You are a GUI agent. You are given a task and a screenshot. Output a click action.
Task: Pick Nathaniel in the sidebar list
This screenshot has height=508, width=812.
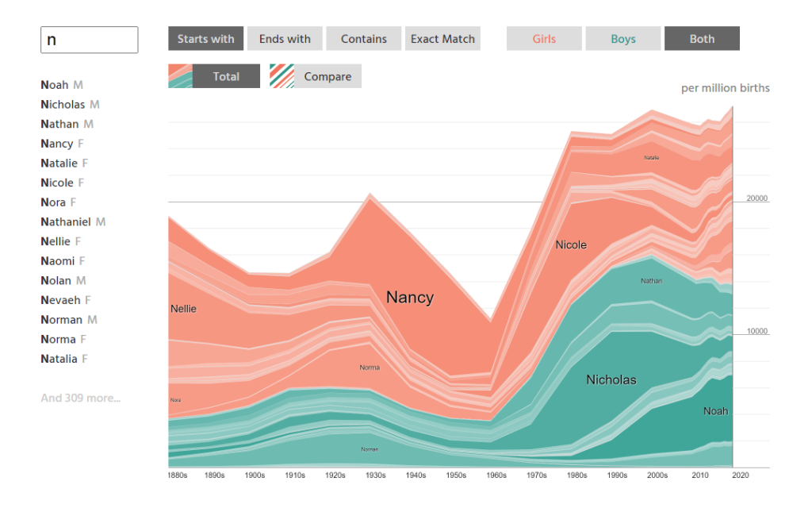coord(66,222)
